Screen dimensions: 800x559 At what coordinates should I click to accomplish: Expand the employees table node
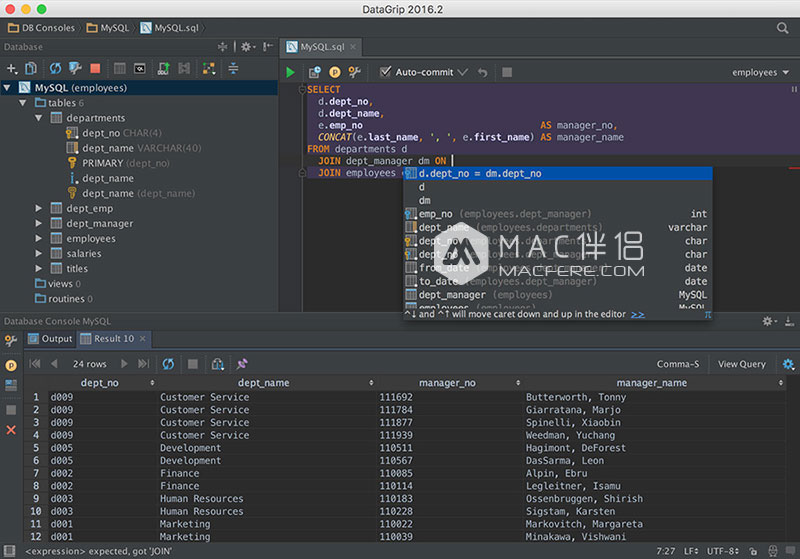coord(39,238)
